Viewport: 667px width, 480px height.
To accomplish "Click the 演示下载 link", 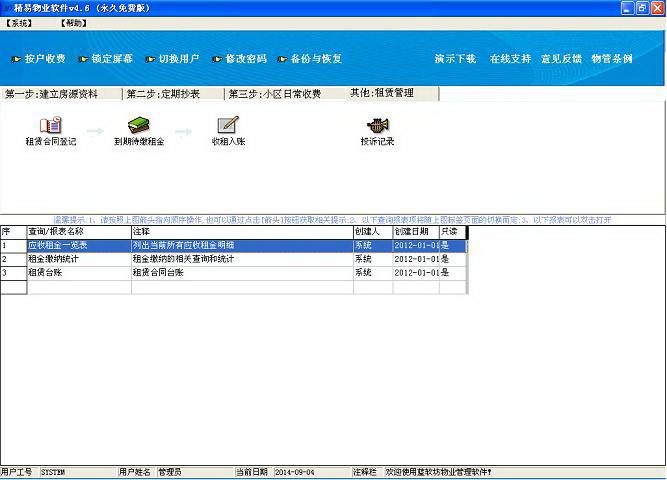I will (455, 59).
